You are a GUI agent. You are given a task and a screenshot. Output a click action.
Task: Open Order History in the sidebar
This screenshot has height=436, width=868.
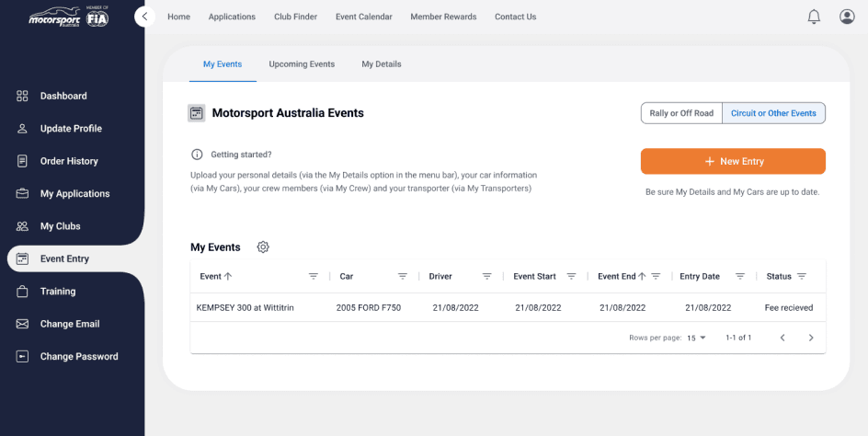click(x=69, y=161)
